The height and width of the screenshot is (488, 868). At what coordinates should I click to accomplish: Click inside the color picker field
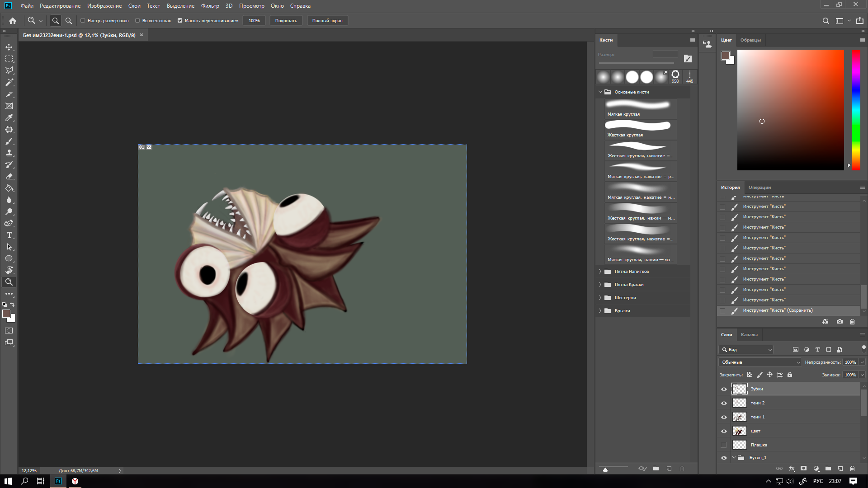[790, 110]
